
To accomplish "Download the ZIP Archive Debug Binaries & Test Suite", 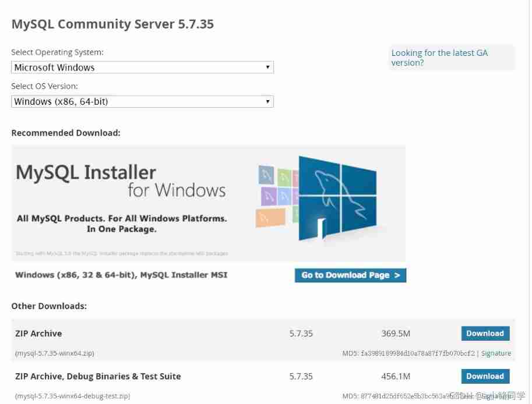I will click(485, 376).
